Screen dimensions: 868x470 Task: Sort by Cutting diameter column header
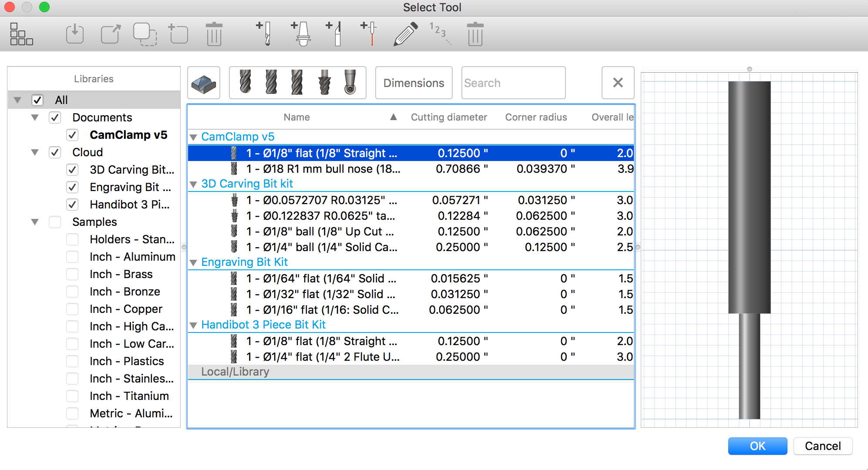click(x=448, y=117)
